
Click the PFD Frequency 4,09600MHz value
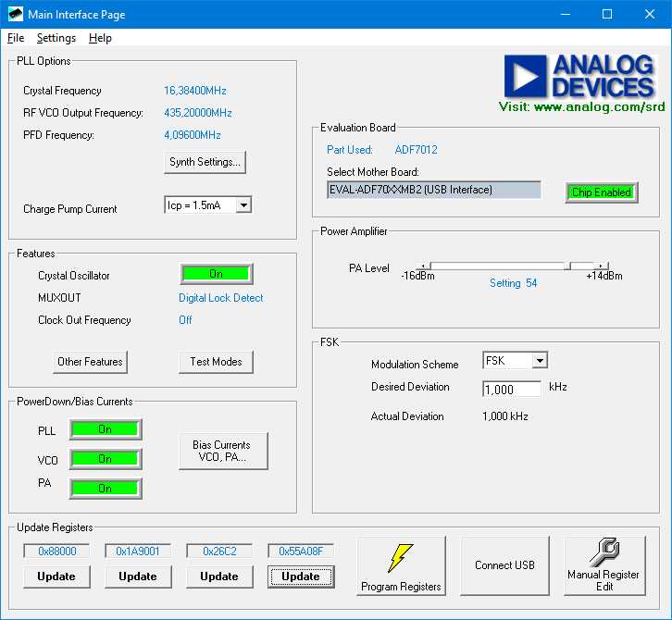[x=192, y=135]
